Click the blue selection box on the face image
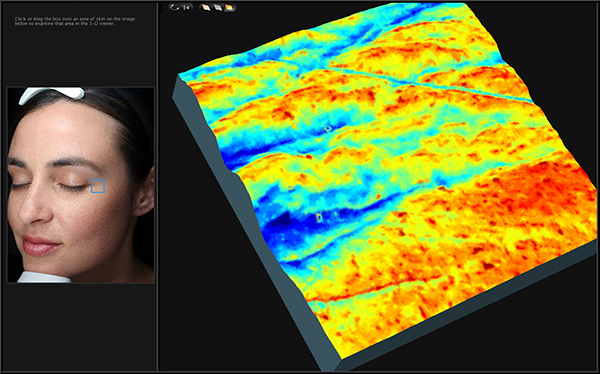Viewport: 600px width, 374px height. tap(98, 186)
